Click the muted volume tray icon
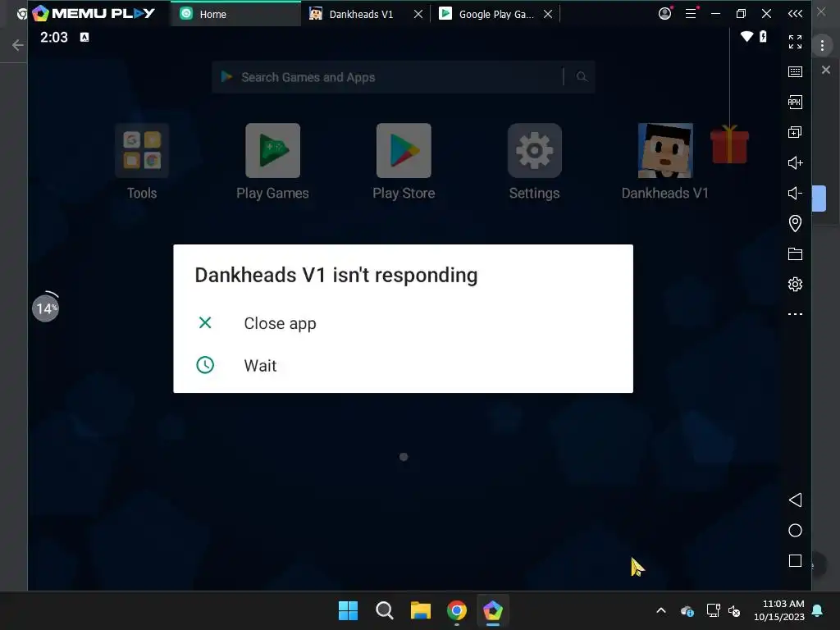 pos(734,610)
